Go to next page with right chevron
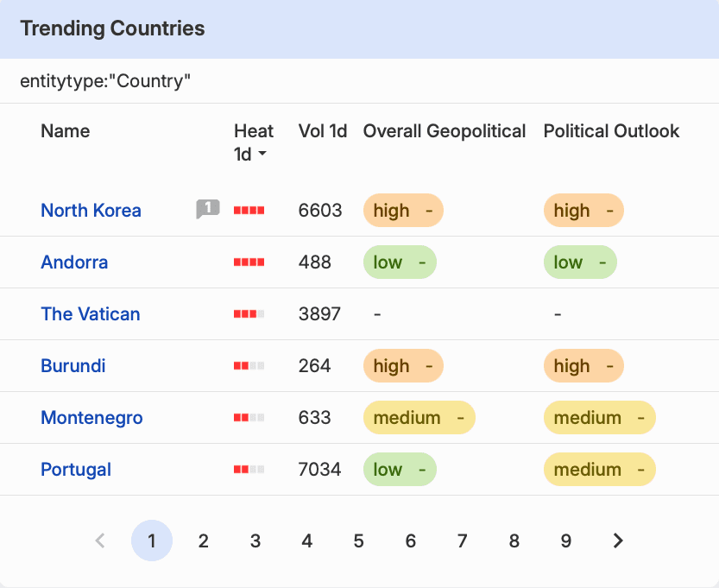Screen dimensions: 719x588 [618, 541]
